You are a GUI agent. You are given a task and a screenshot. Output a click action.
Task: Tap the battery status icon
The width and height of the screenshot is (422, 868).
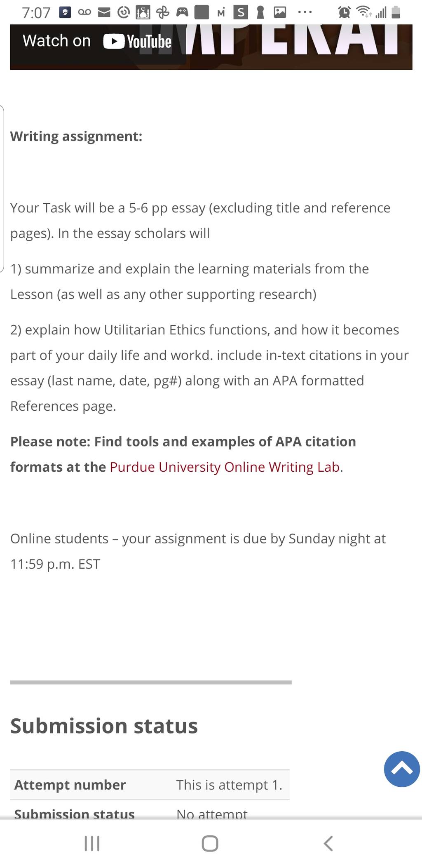396,12
